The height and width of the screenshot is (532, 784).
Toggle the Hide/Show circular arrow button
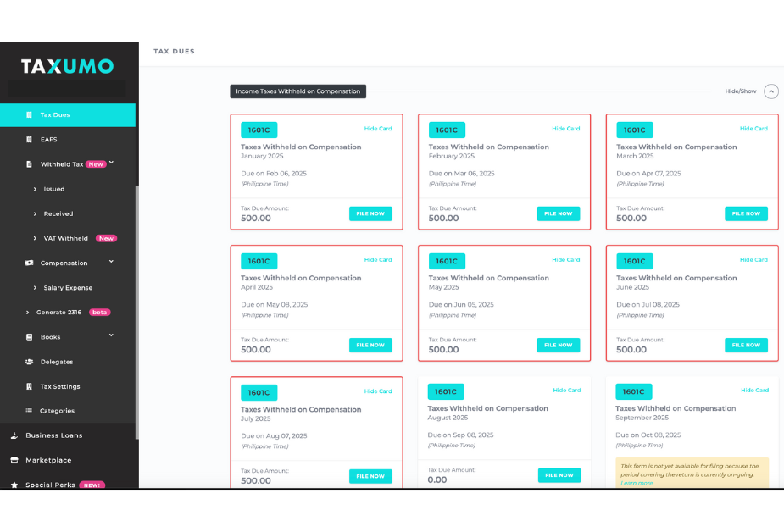770,91
